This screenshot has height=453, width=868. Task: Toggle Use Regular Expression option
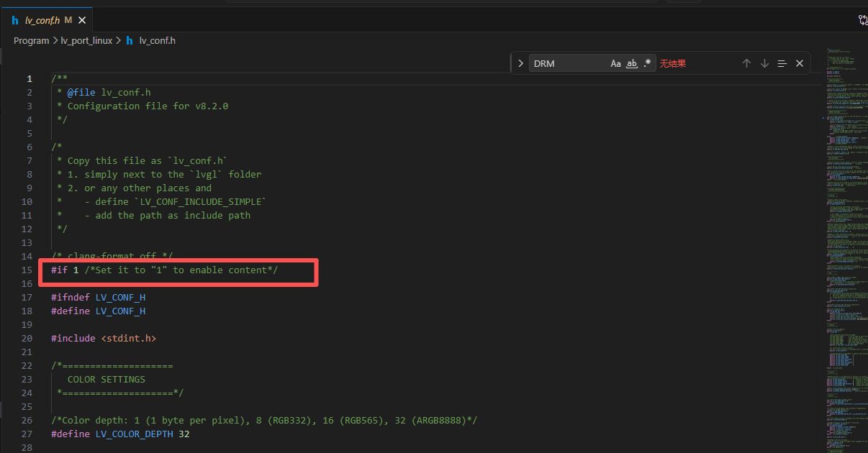point(647,63)
